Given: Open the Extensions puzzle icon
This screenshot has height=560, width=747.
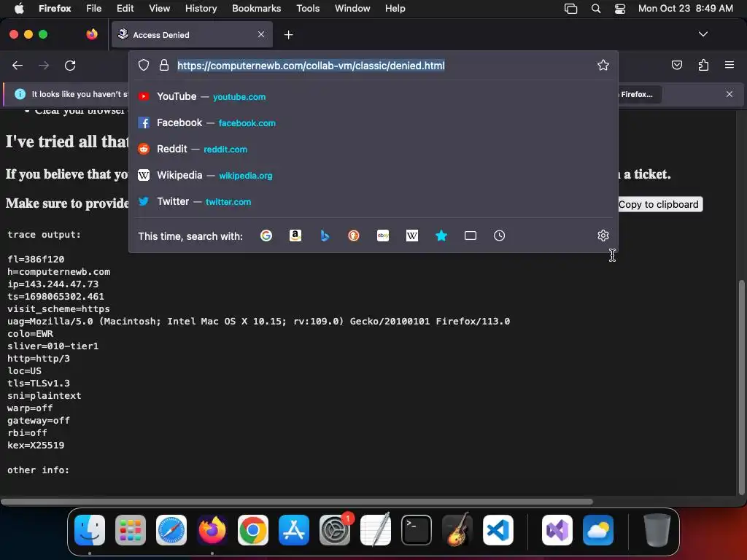Looking at the screenshot, I should click(x=703, y=65).
